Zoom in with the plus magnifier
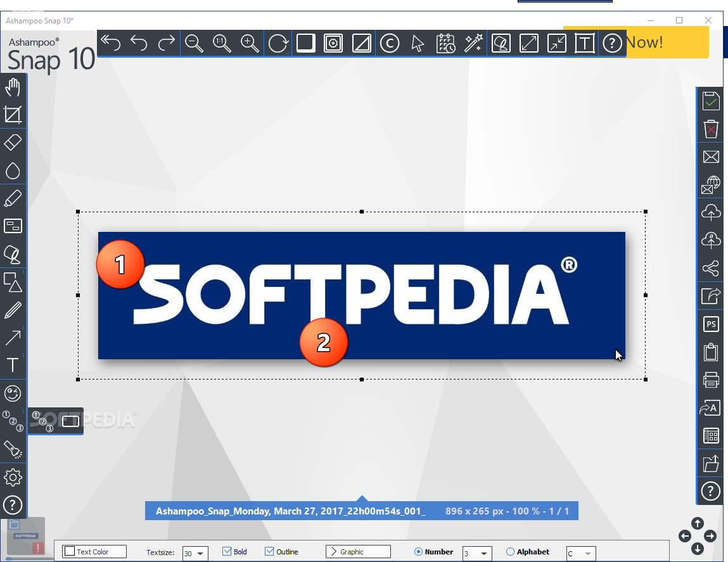Screen dimensions: 728x562 coord(250,43)
